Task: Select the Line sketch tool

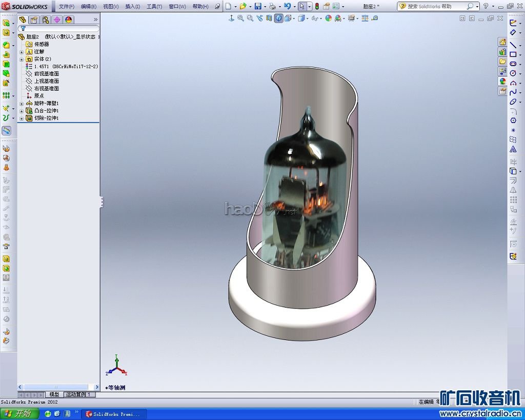Action: 513,45
